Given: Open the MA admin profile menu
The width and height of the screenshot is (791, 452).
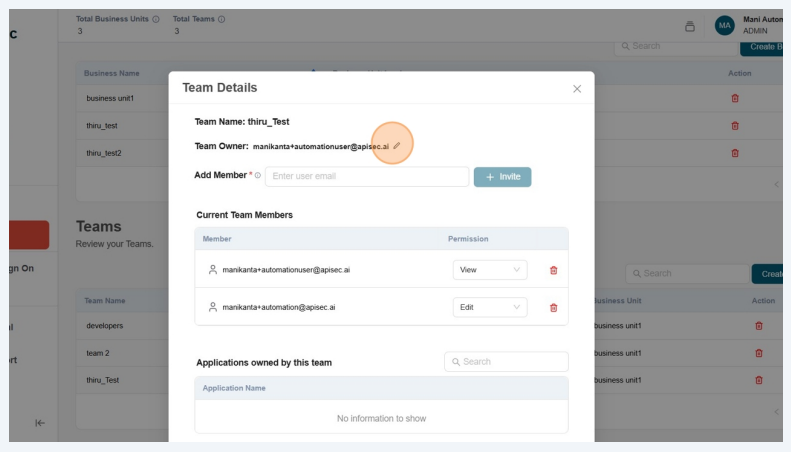Looking at the screenshot, I should 724,26.
